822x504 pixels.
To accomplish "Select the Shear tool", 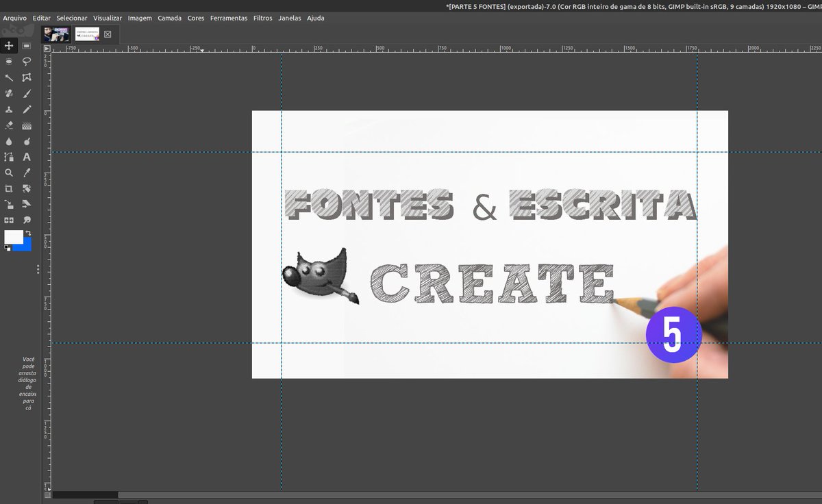I will coord(27,204).
